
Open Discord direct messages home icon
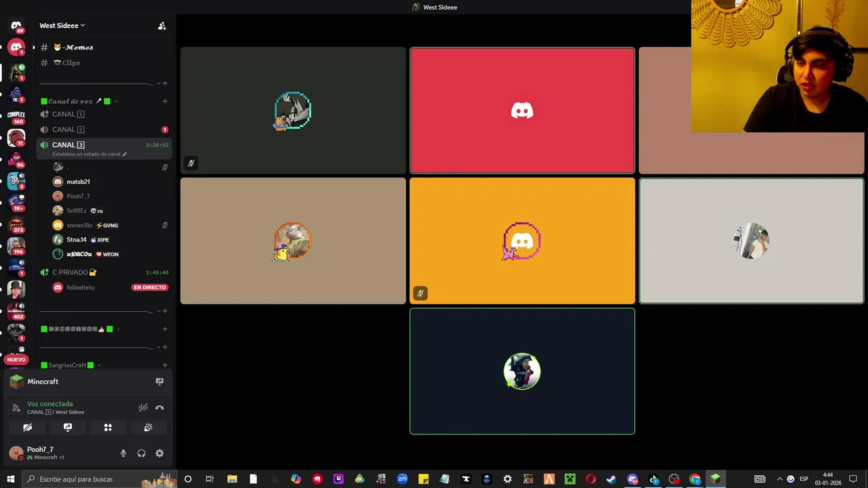[16, 26]
